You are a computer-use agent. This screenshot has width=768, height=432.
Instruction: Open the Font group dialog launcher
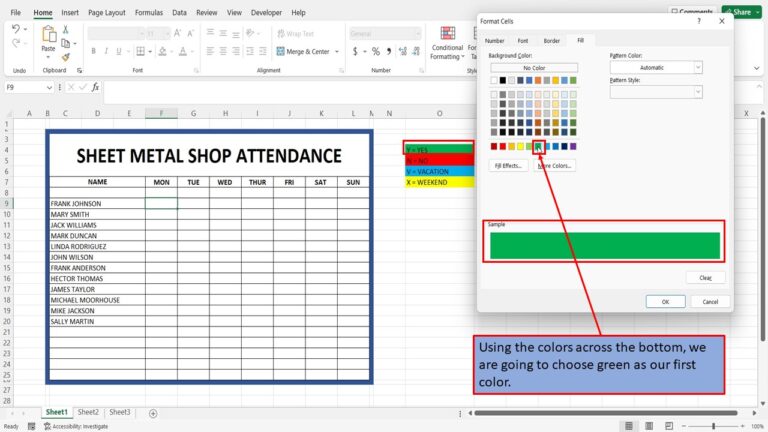[196, 71]
